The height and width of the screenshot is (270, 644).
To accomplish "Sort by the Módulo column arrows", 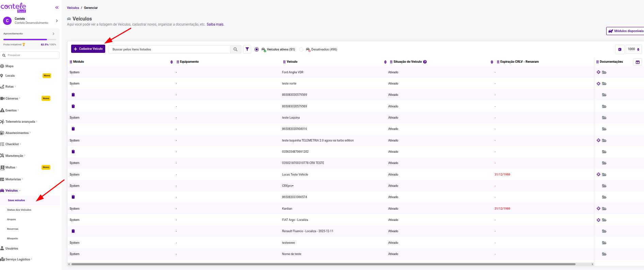I will (x=172, y=62).
